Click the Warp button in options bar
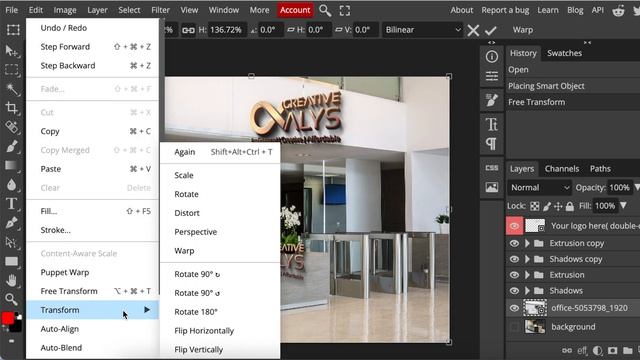 pyautogui.click(x=523, y=30)
